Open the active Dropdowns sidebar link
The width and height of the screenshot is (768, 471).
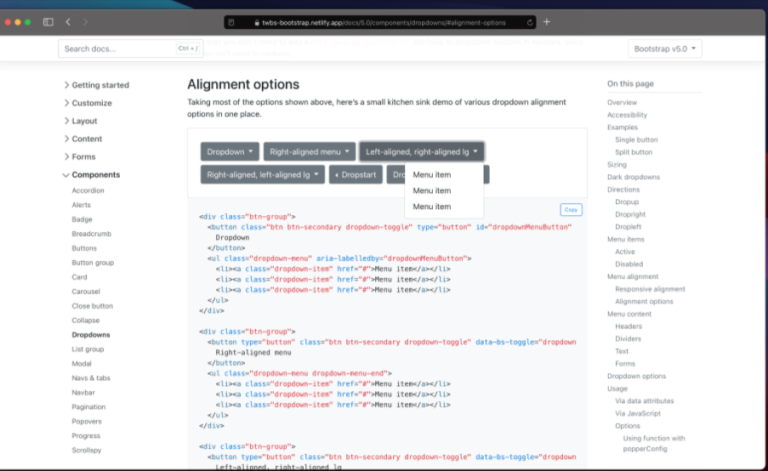(91, 335)
